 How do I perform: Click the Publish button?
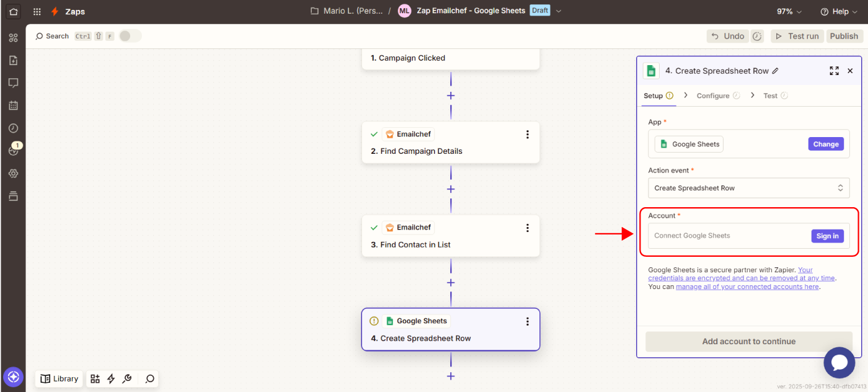point(844,36)
